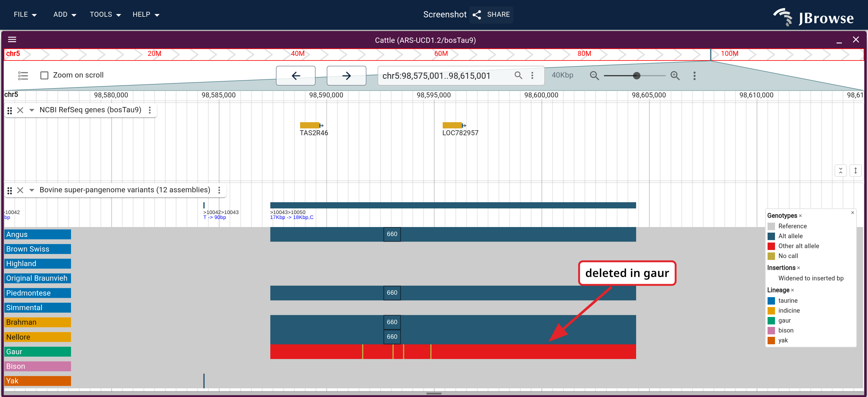Select the Gaur sample label
The width and height of the screenshot is (868, 397).
pos(38,351)
